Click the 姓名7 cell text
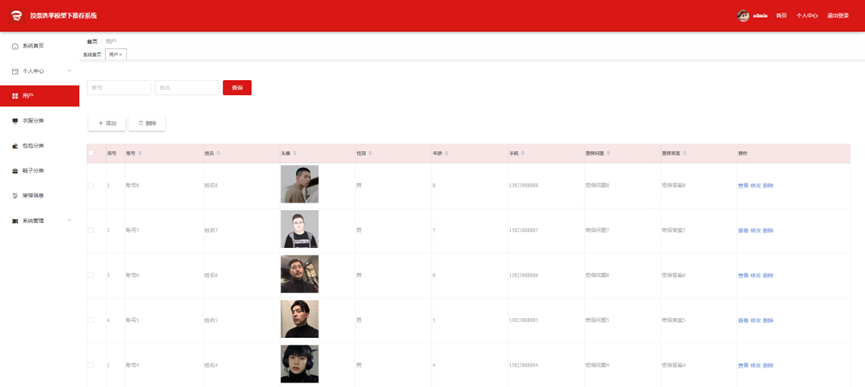 (x=211, y=230)
